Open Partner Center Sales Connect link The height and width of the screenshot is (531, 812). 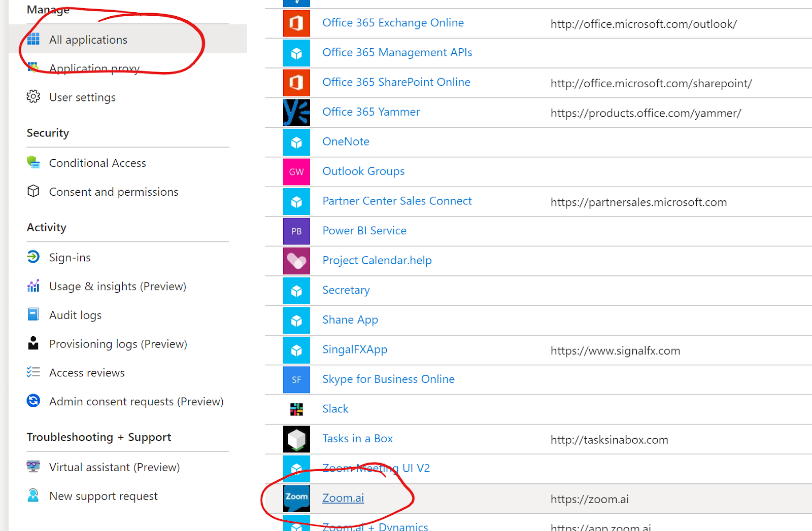point(397,201)
